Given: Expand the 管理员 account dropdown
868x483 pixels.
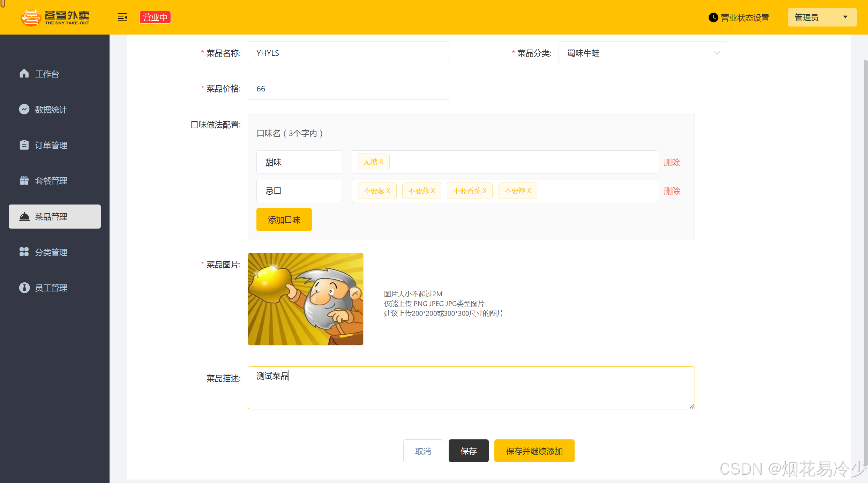Looking at the screenshot, I should click(x=822, y=17).
